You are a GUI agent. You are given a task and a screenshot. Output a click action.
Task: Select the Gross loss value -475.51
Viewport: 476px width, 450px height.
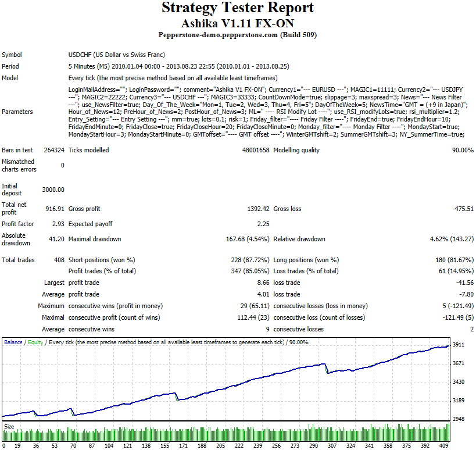[x=459, y=208]
